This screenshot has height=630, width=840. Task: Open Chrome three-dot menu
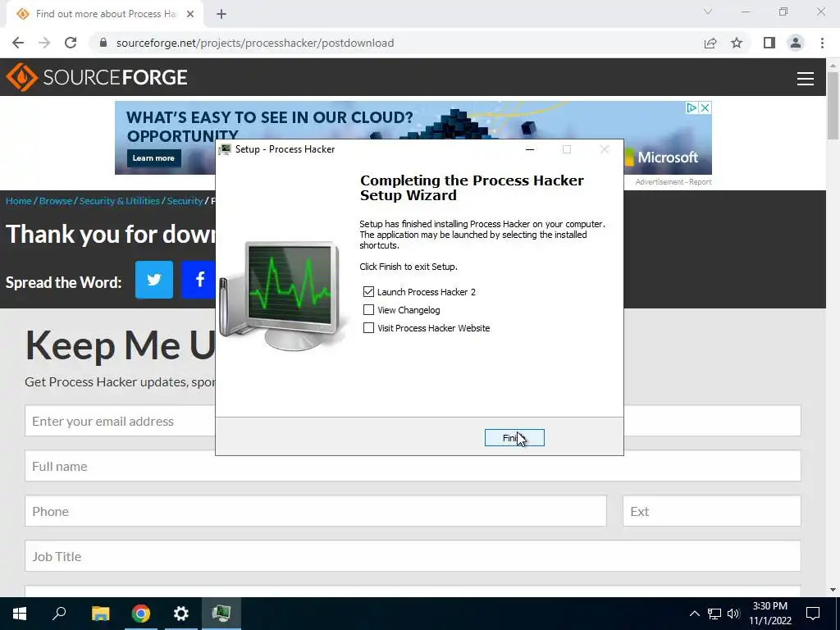(x=822, y=43)
